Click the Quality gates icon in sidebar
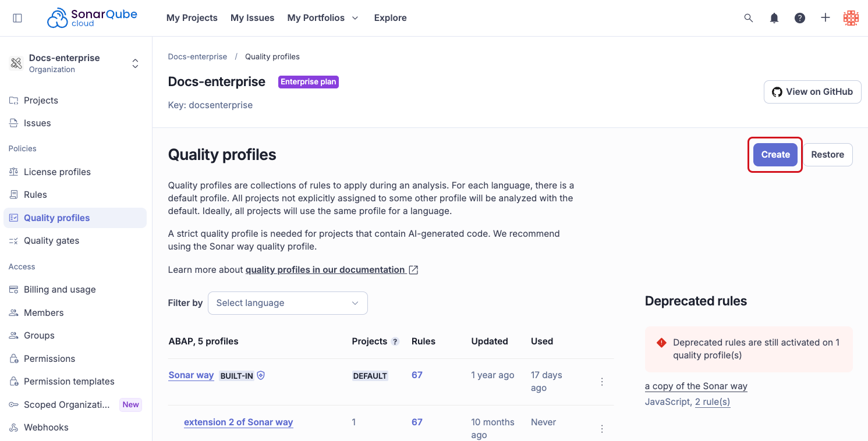This screenshot has height=441, width=868. pos(14,241)
